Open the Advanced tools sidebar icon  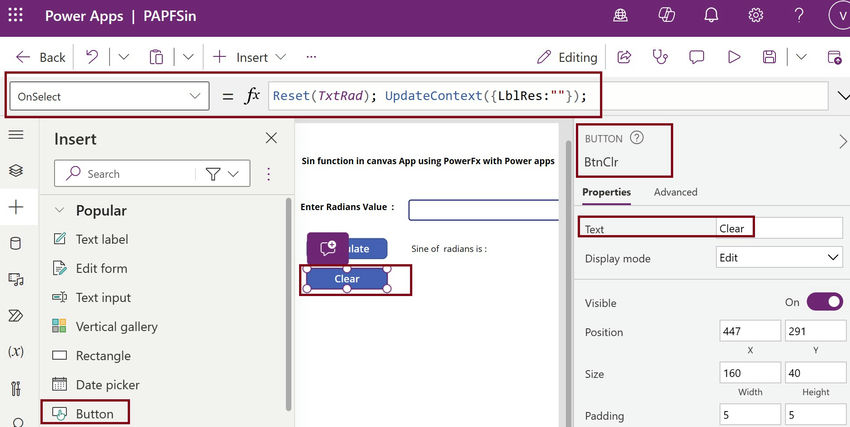point(16,388)
